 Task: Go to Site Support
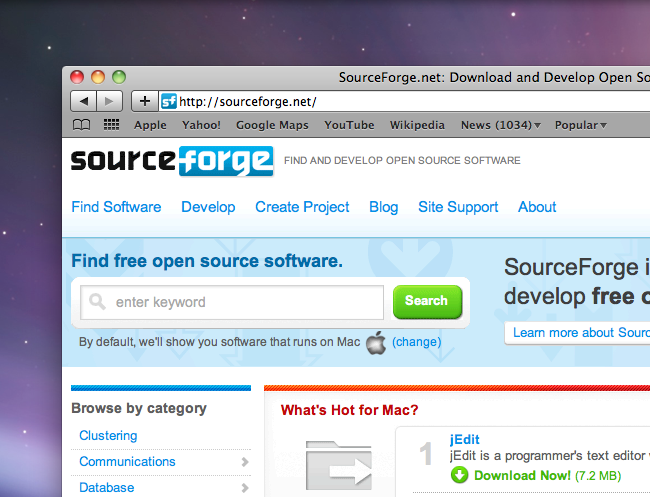point(458,207)
